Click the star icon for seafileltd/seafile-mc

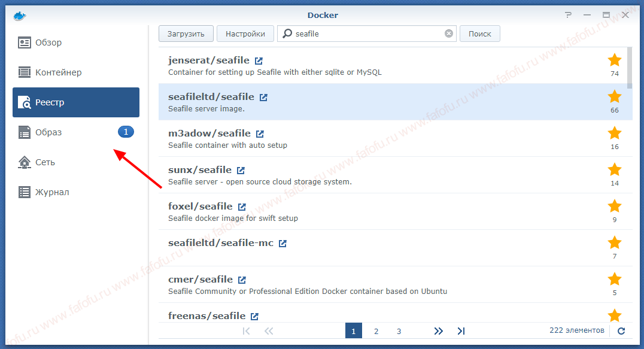pyautogui.click(x=615, y=243)
